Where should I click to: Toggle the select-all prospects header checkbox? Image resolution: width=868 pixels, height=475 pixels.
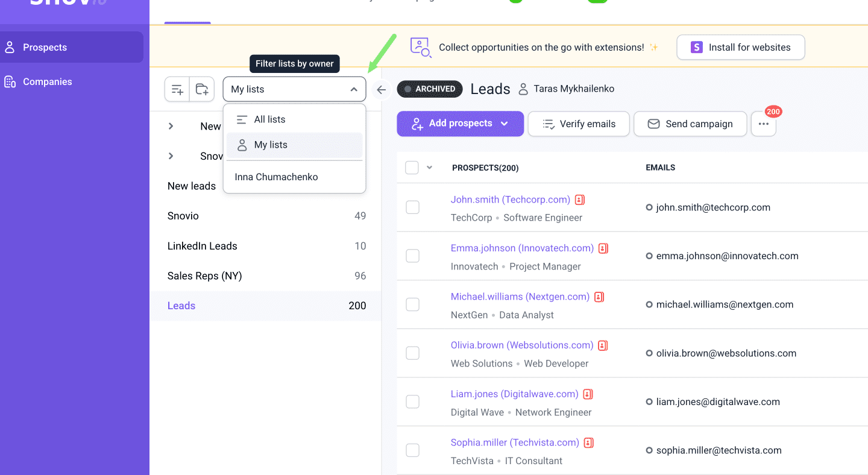[x=412, y=168]
